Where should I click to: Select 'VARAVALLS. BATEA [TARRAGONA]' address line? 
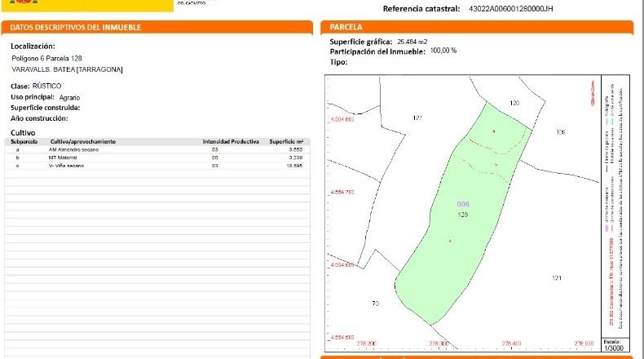[x=68, y=69]
